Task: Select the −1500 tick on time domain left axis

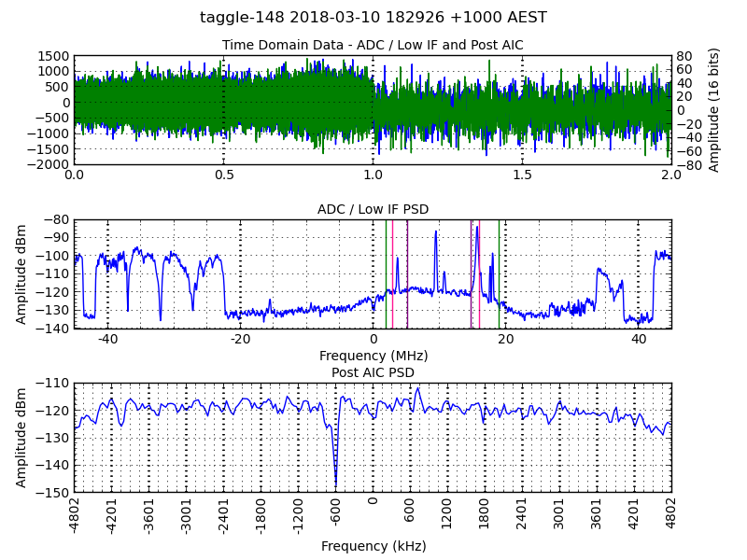Action: [x=49, y=149]
